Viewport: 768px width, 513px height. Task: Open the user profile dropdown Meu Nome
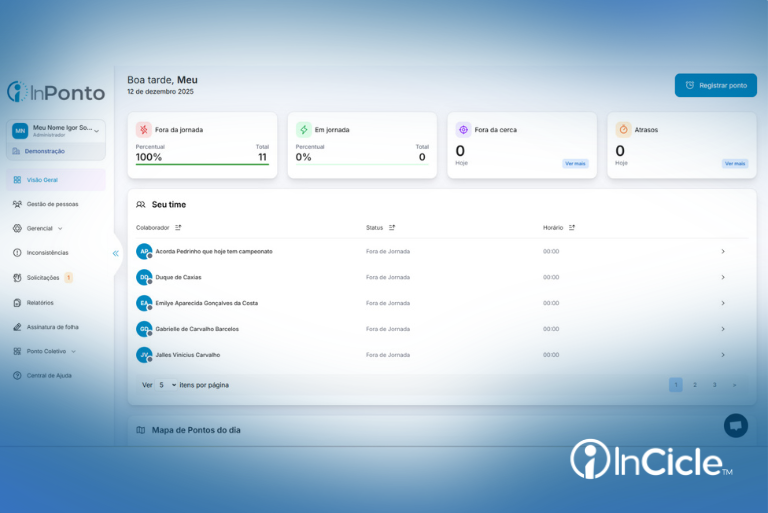click(56, 131)
